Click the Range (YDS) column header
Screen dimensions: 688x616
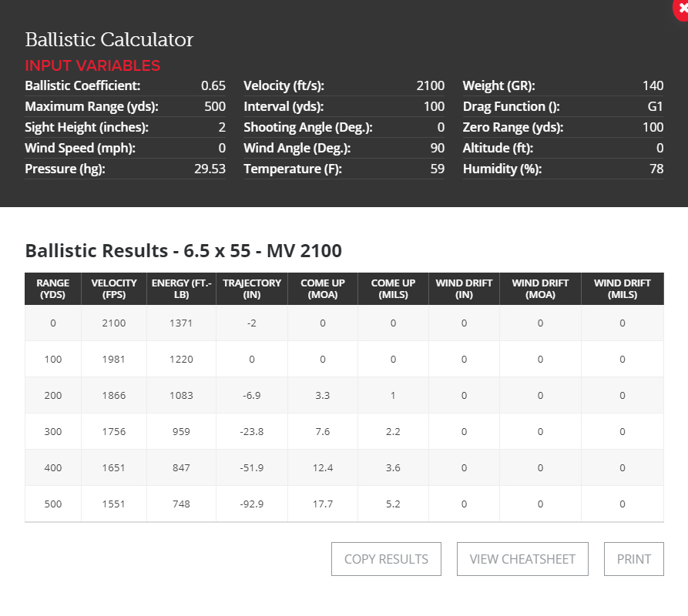click(53, 289)
